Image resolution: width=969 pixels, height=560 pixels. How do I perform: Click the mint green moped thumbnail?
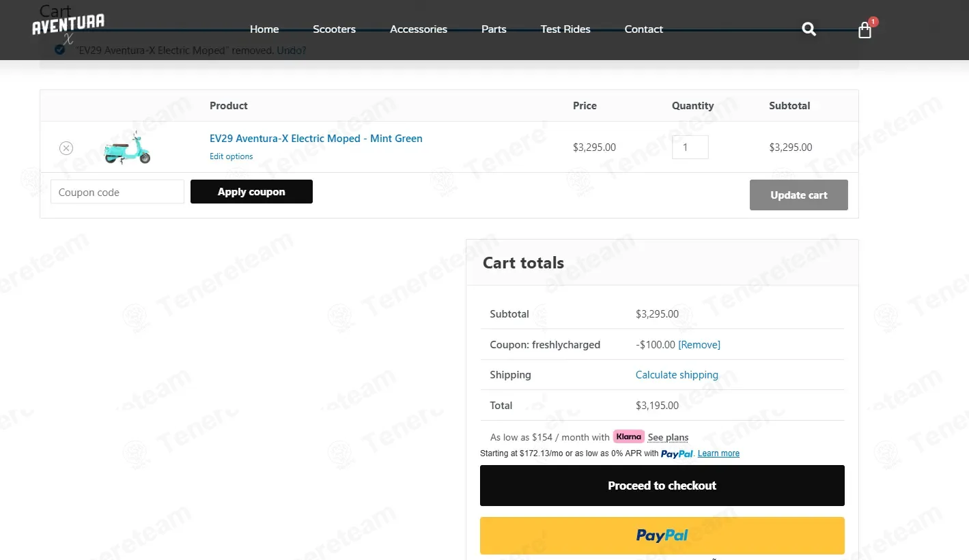[x=127, y=147]
